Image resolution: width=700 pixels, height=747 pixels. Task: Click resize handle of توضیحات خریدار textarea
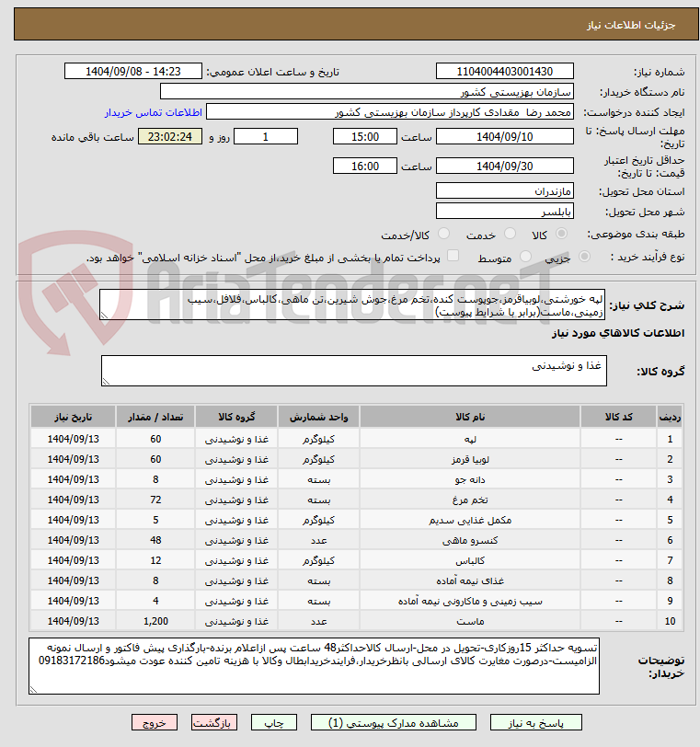(x=33, y=689)
